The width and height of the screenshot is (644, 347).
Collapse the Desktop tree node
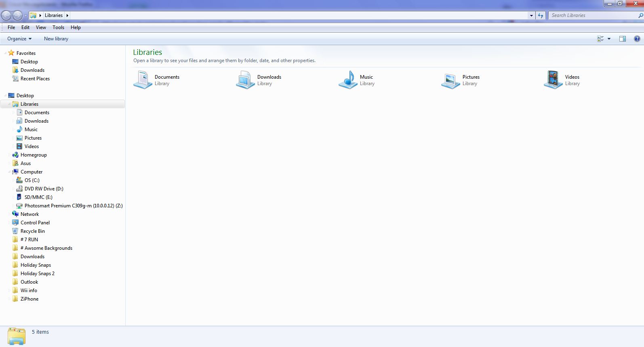(5, 96)
